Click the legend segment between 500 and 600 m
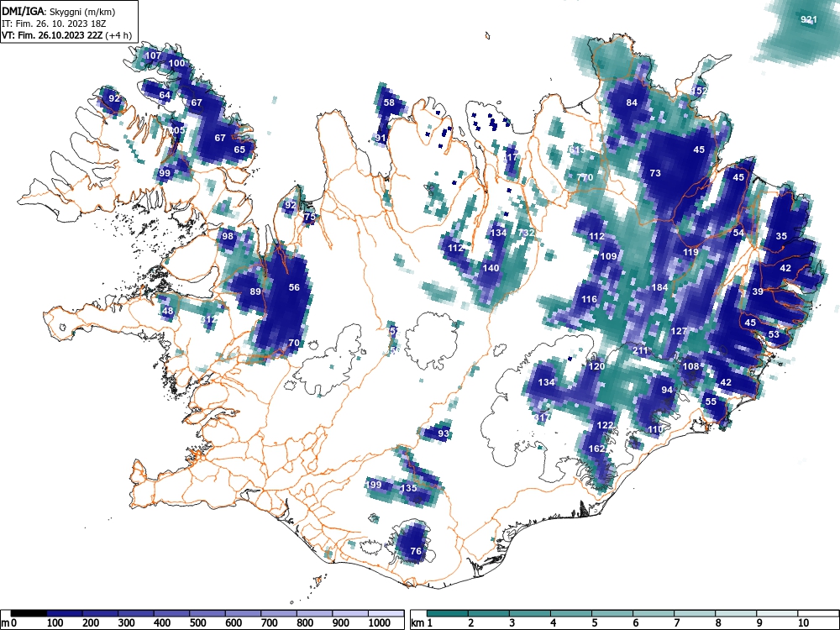 [x=207, y=613]
